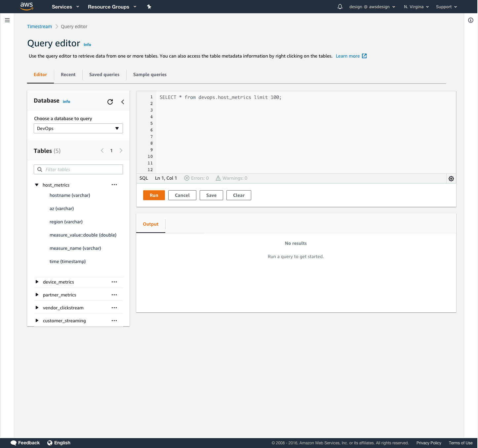Clear the query editor
The width and height of the screenshot is (478, 448).
coord(239,195)
